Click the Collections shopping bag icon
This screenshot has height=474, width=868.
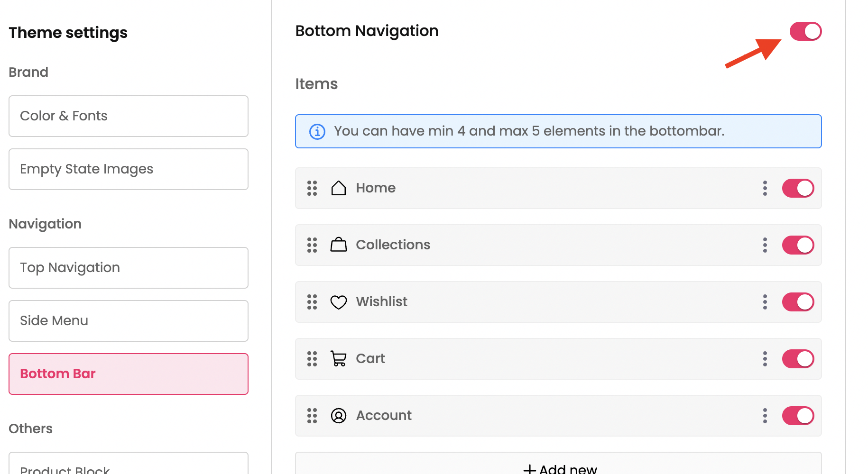coord(338,245)
